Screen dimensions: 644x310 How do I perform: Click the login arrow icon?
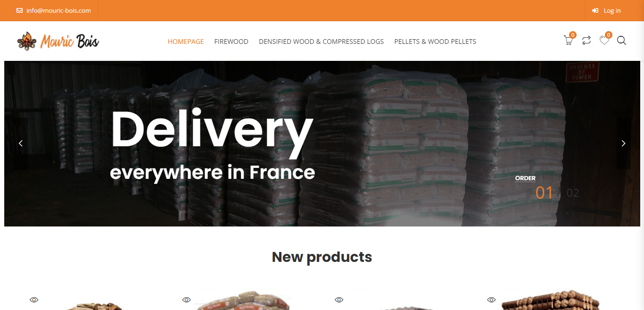pyautogui.click(x=595, y=10)
